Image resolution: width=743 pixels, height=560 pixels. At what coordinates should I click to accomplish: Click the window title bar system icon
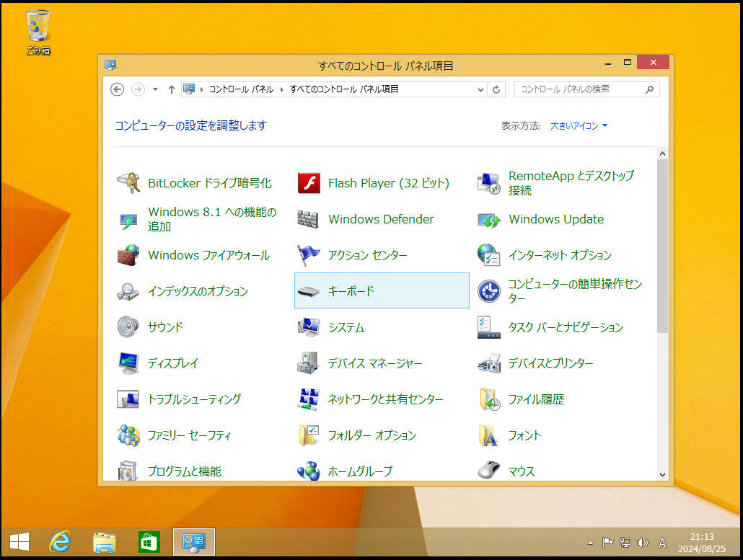[110, 65]
